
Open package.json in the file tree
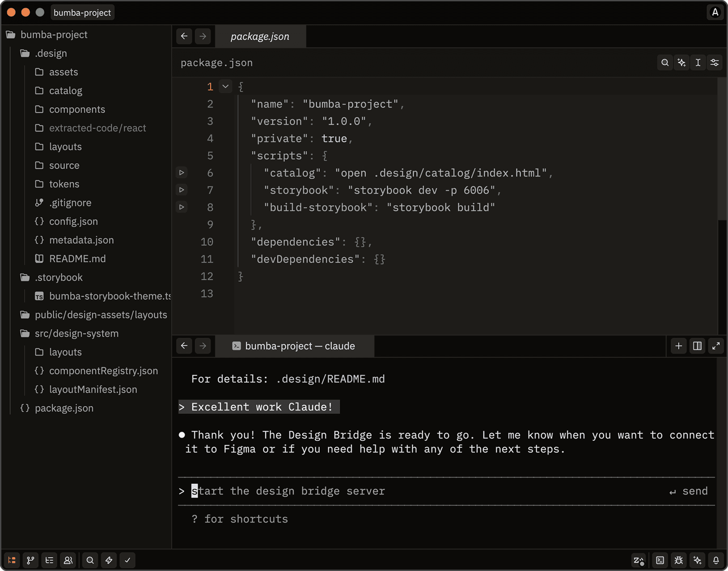pos(57,408)
